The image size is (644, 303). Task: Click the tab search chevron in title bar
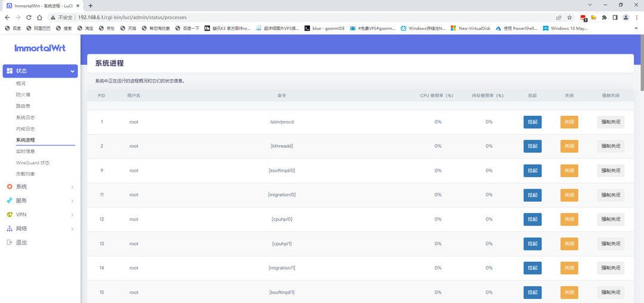click(590, 5)
